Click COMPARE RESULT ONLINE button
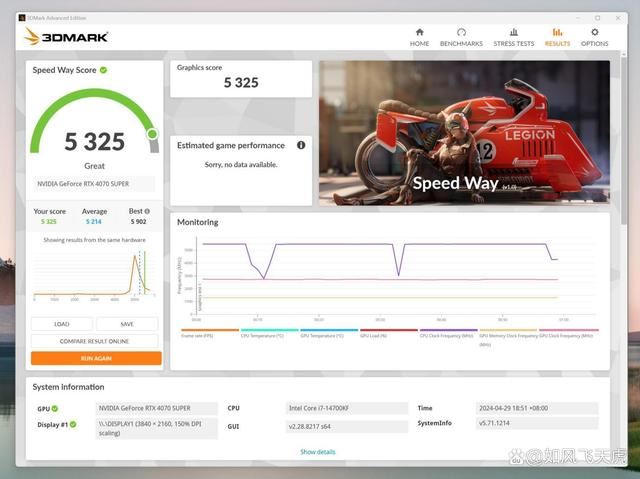The height and width of the screenshot is (479, 640). coord(94,341)
